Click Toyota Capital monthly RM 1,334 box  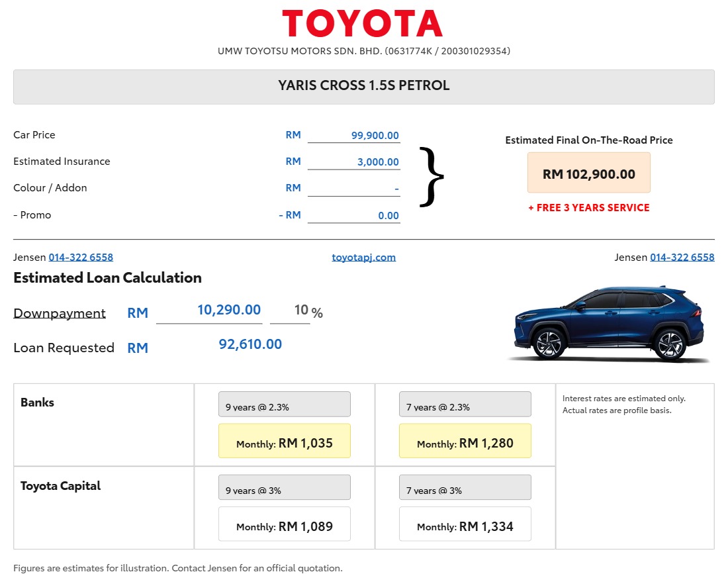point(465,524)
